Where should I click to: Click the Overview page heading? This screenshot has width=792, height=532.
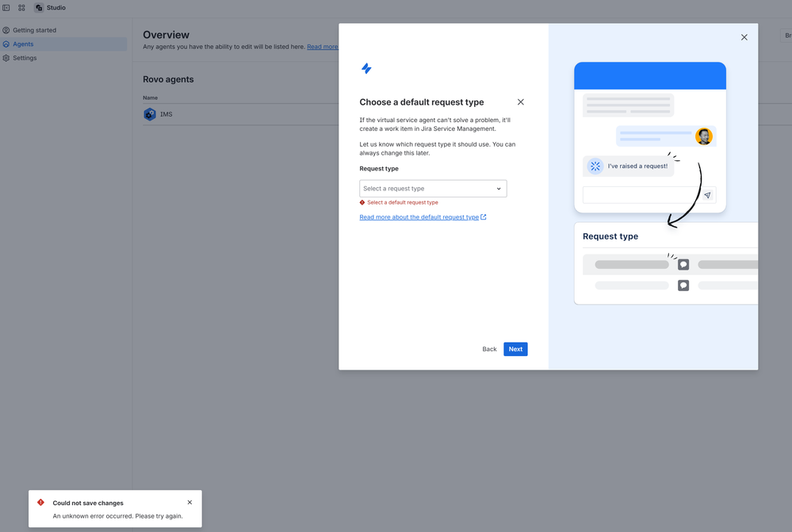pyautogui.click(x=166, y=35)
